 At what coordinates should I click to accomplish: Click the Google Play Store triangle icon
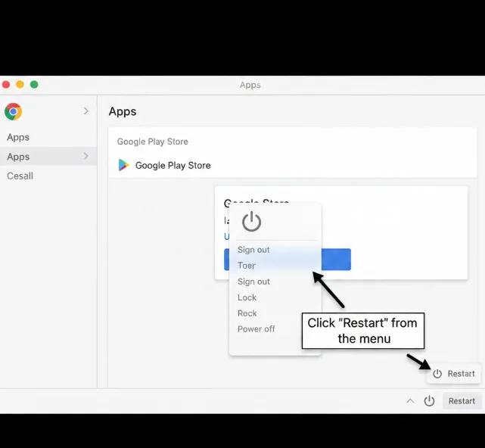click(x=123, y=165)
